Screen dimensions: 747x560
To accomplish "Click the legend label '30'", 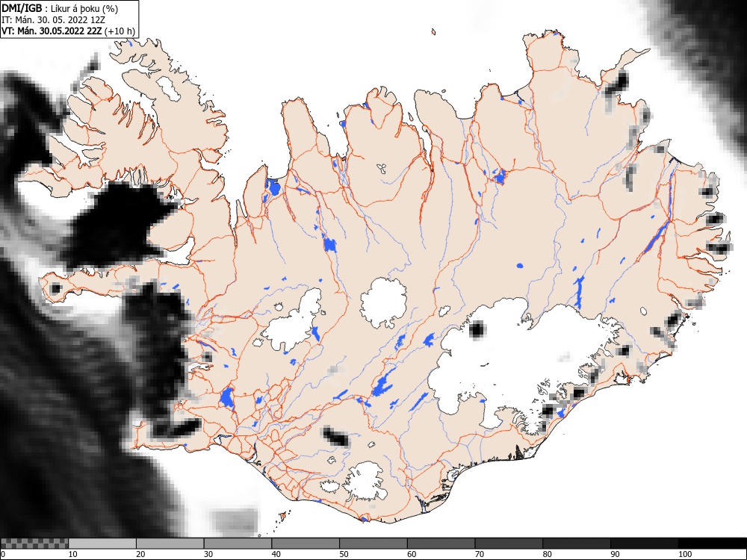I will click(208, 554).
